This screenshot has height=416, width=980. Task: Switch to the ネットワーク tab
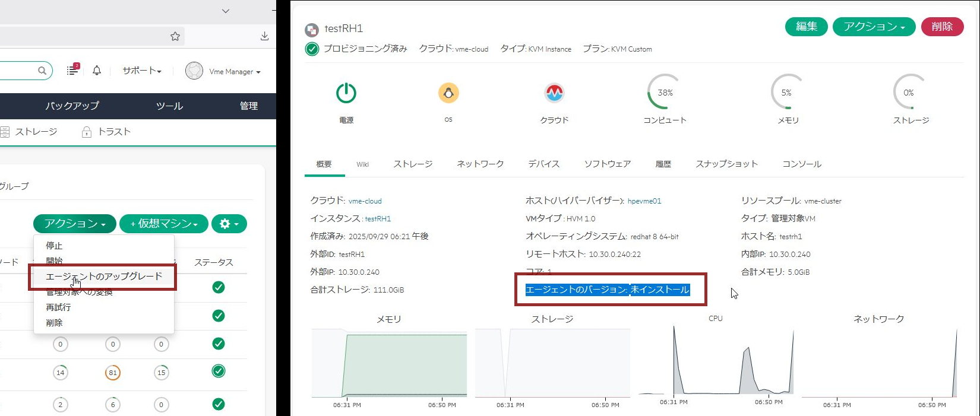[480, 164]
